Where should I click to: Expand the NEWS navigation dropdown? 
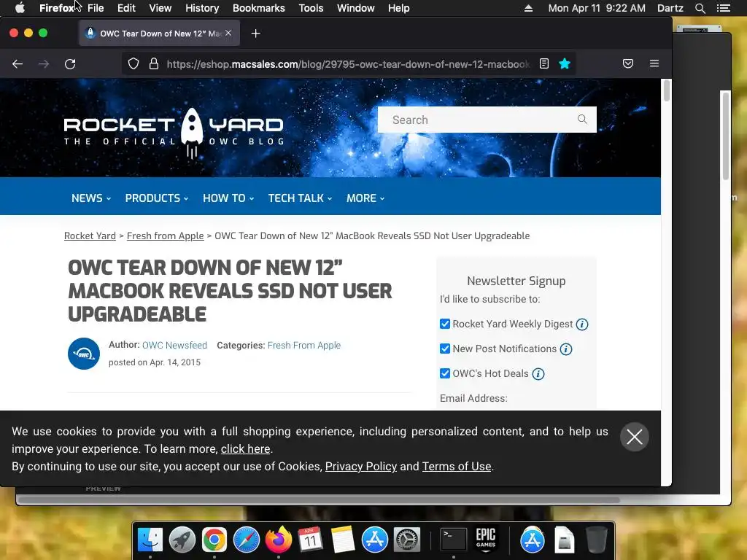pos(91,198)
